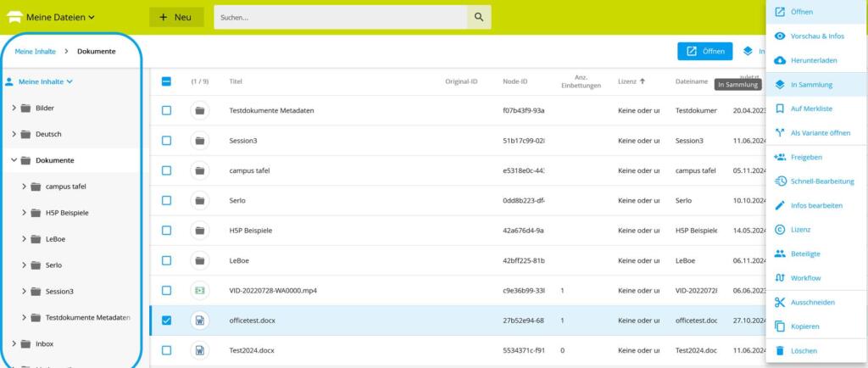Click the pencil icon for Infos bearbeiten
Image resolution: width=868 pixels, height=368 pixels.
780,205
